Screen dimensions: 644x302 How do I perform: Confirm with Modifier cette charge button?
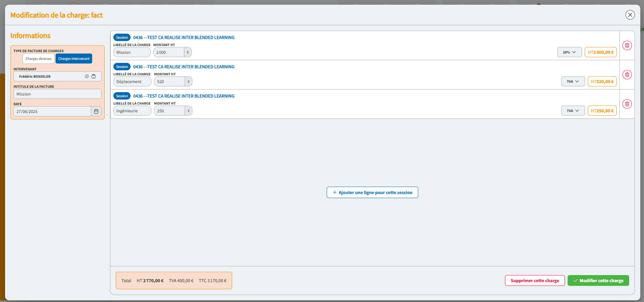coord(598,280)
